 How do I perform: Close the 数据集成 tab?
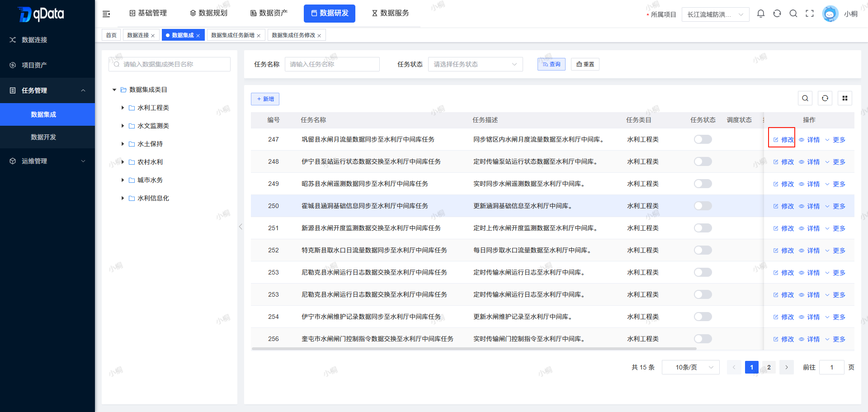(198, 36)
